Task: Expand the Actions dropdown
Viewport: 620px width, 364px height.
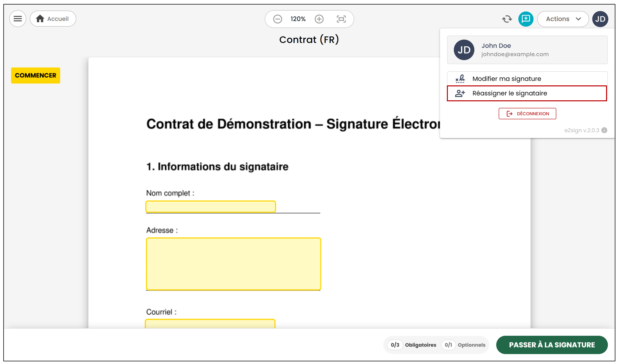Action: click(x=563, y=19)
